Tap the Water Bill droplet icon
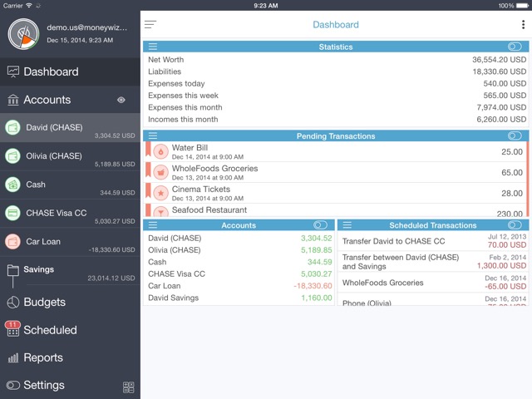 tap(160, 151)
